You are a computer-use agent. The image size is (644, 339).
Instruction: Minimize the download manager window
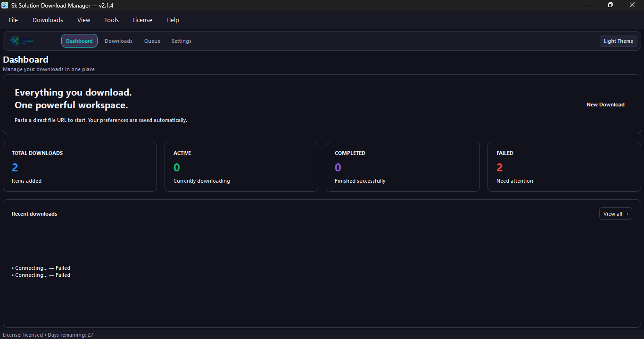[589, 5]
